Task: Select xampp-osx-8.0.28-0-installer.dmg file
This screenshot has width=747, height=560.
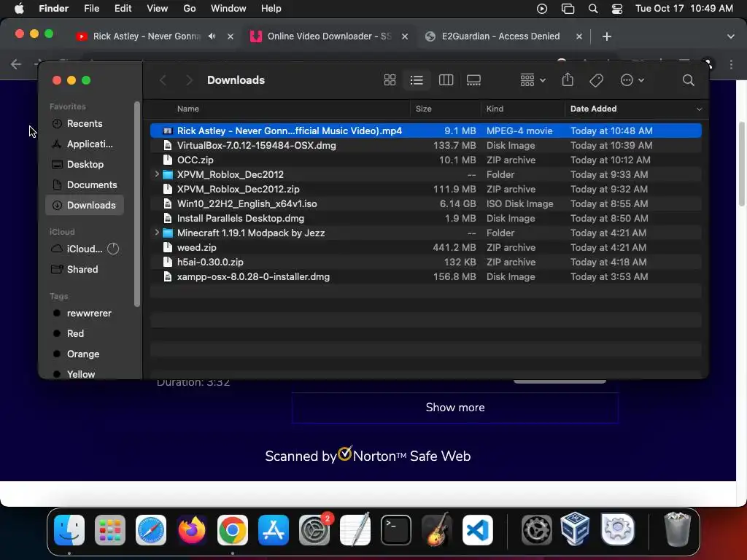Action: [x=425, y=276]
